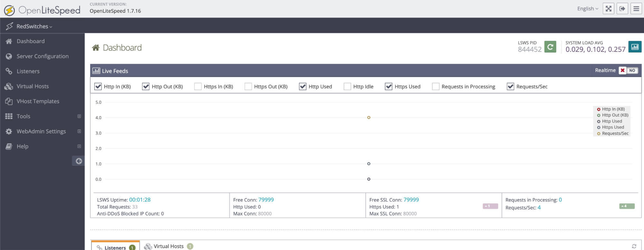
Task: Collapse the sidebar with arrow icon
Action: [x=79, y=161]
